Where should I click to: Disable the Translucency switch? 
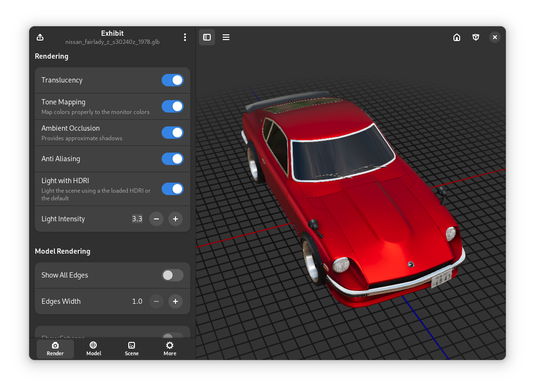pyautogui.click(x=172, y=80)
